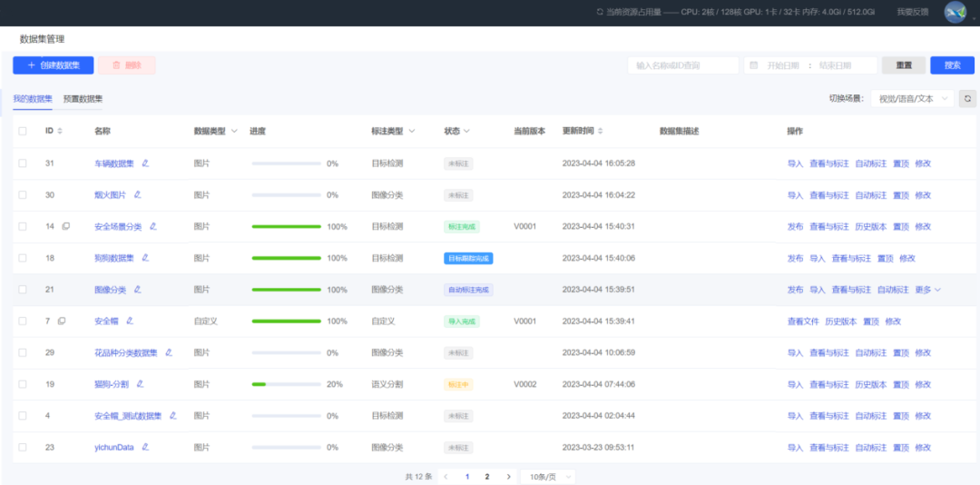Screen dimensions: 980x485
Task: Click the user avatar in the top bar
Action: (955, 12)
